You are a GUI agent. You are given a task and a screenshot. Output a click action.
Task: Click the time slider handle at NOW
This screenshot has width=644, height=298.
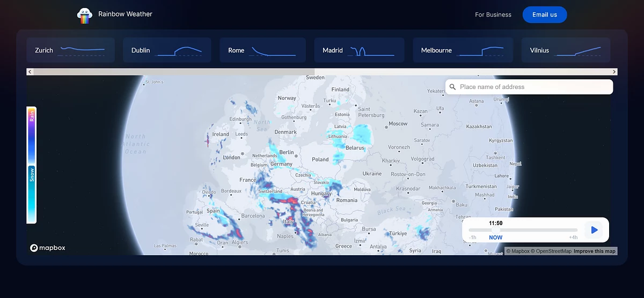[496, 230]
